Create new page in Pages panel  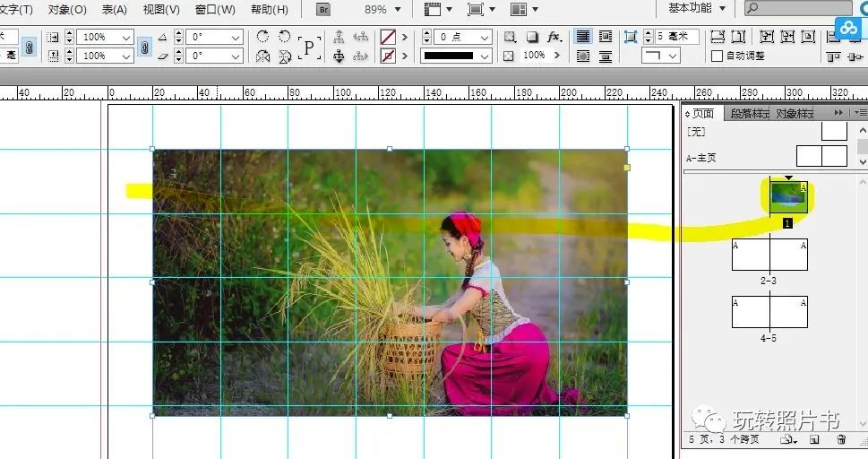tap(814, 440)
